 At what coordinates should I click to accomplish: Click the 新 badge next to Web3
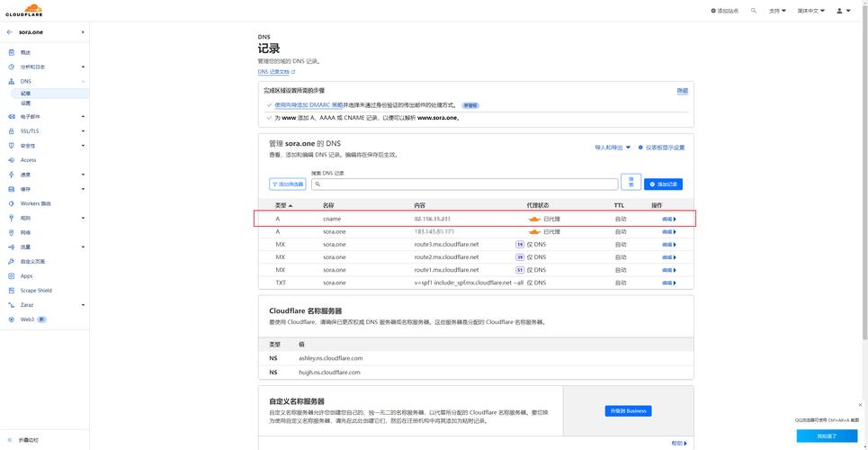tap(41, 319)
